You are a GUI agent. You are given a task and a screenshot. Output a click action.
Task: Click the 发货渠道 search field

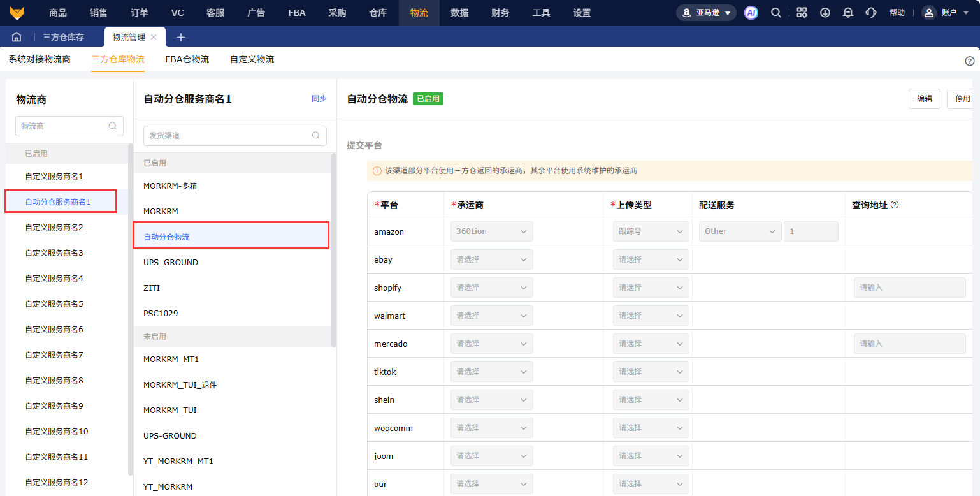point(229,136)
